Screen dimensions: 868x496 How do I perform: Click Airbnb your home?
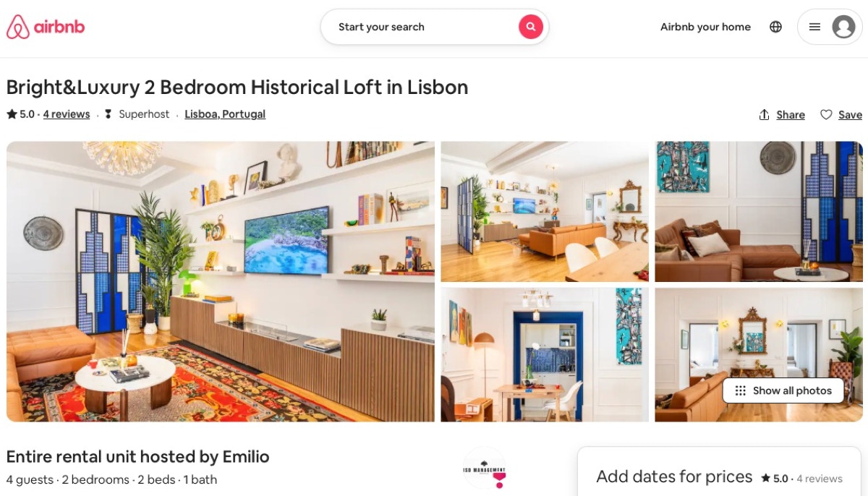point(705,27)
